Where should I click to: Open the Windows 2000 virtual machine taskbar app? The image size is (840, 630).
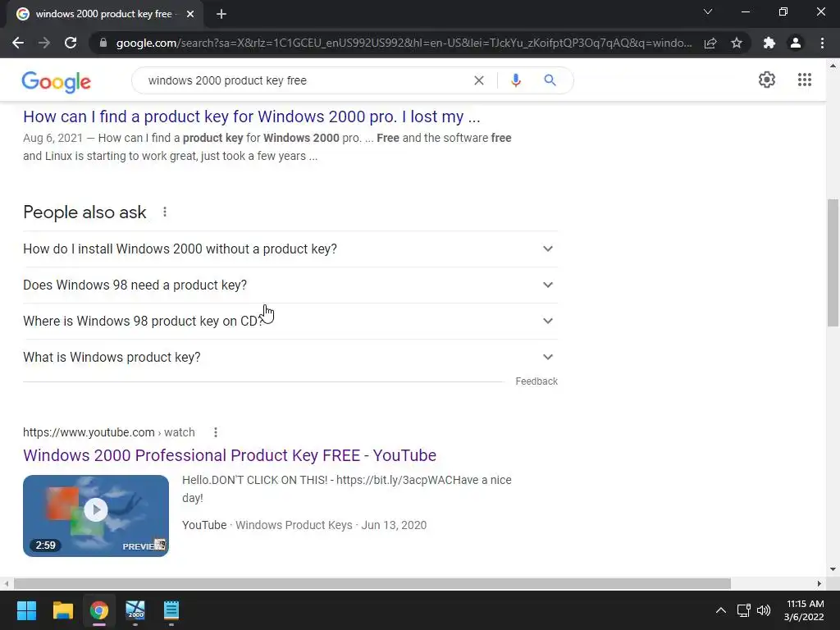tap(135, 610)
